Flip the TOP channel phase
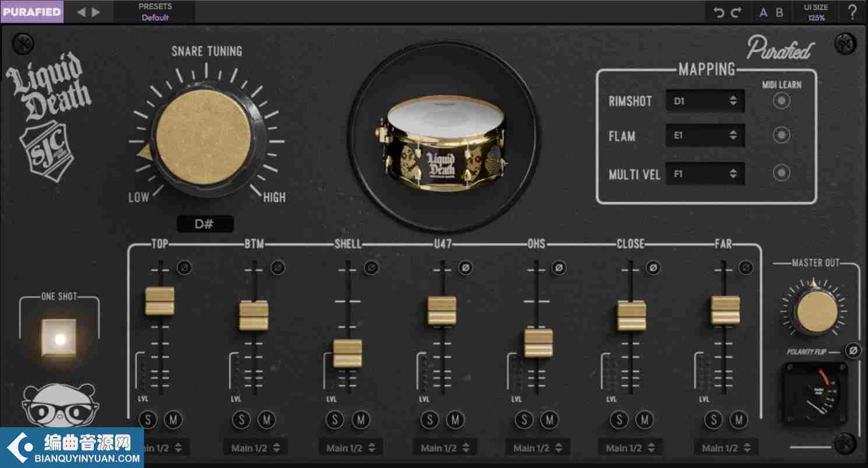Viewport: 868px width, 468px height. coord(184,268)
